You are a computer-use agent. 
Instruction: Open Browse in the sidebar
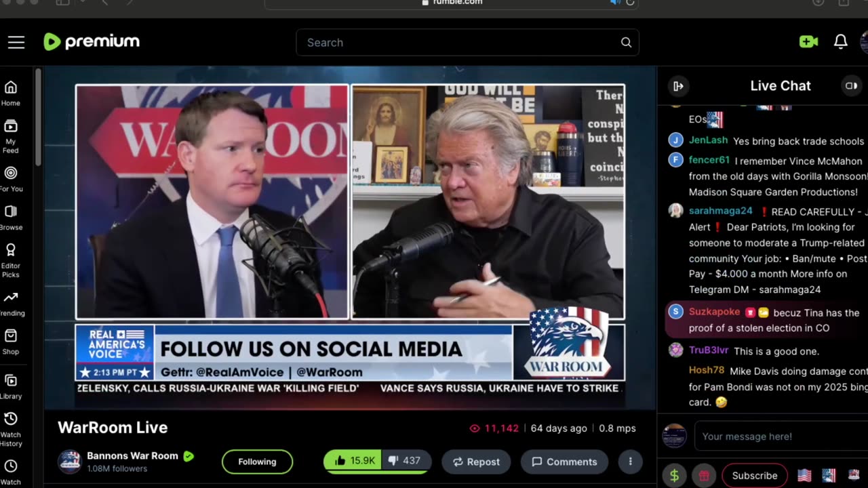click(11, 218)
